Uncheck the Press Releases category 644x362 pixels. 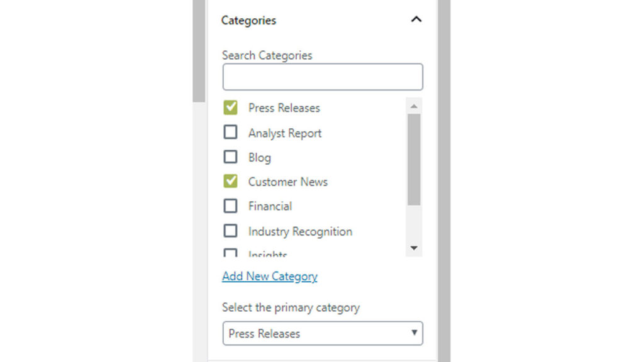click(231, 107)
